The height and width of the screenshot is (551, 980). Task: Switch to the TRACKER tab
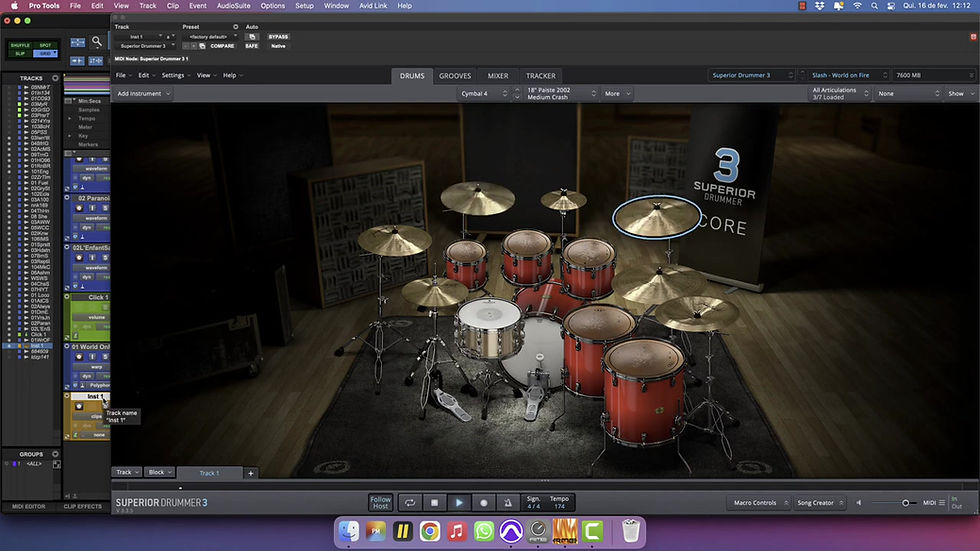541,76
